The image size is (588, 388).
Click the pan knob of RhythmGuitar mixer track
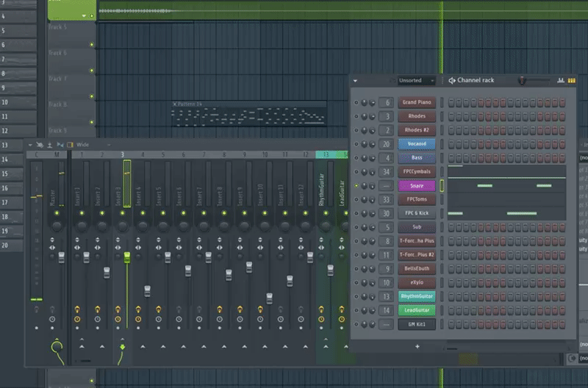pyautogui.click(x=326, y=226)
